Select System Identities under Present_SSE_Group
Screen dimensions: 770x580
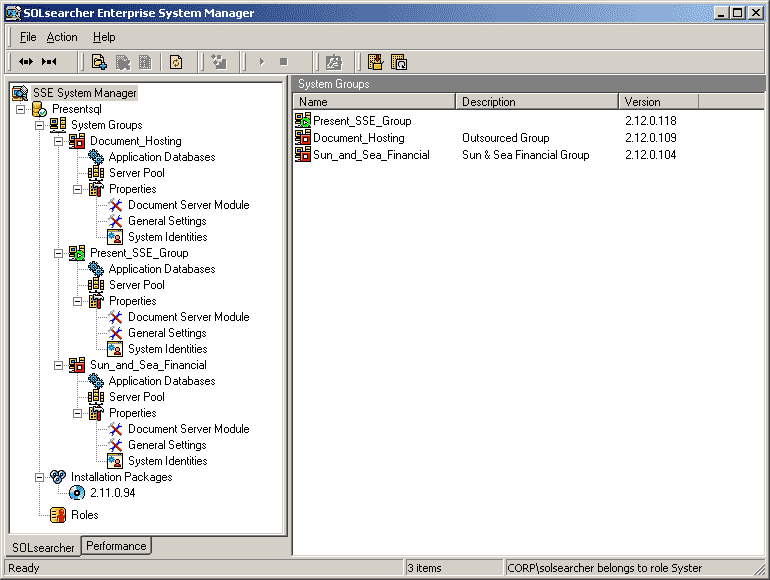pos(167,349)
